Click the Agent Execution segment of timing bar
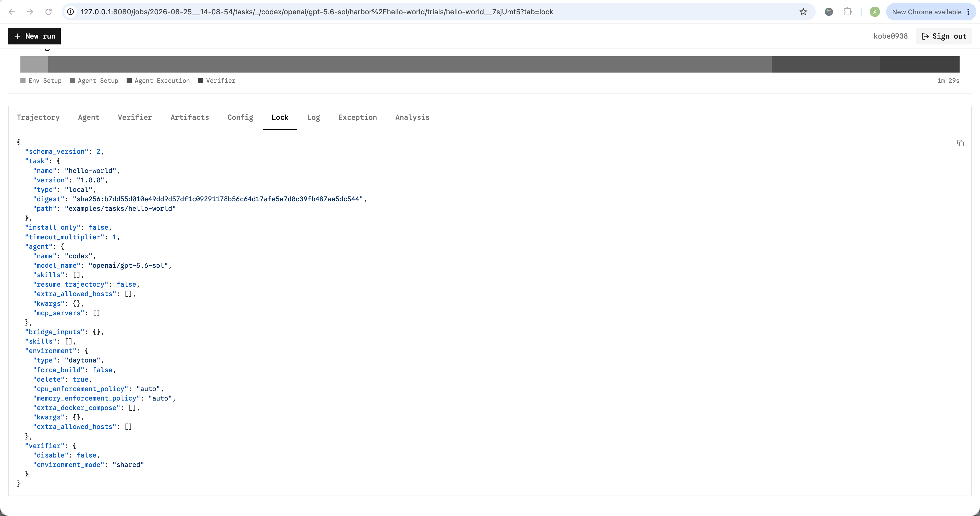980x516 pixels. tap(826, 64)
